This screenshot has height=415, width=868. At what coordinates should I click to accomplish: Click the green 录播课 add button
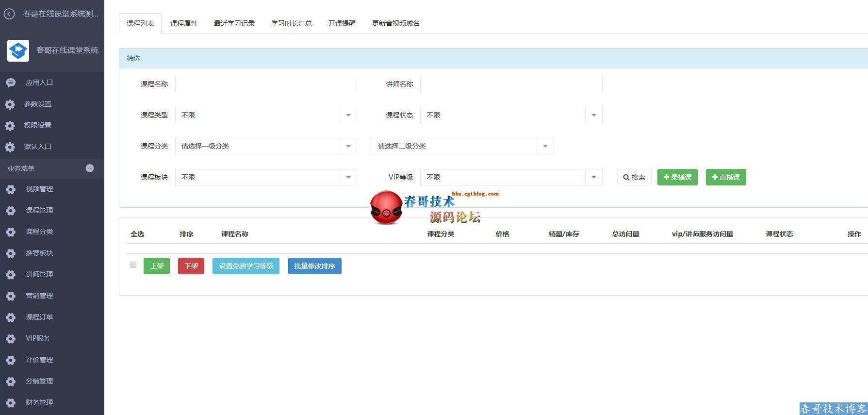[677, 177]
